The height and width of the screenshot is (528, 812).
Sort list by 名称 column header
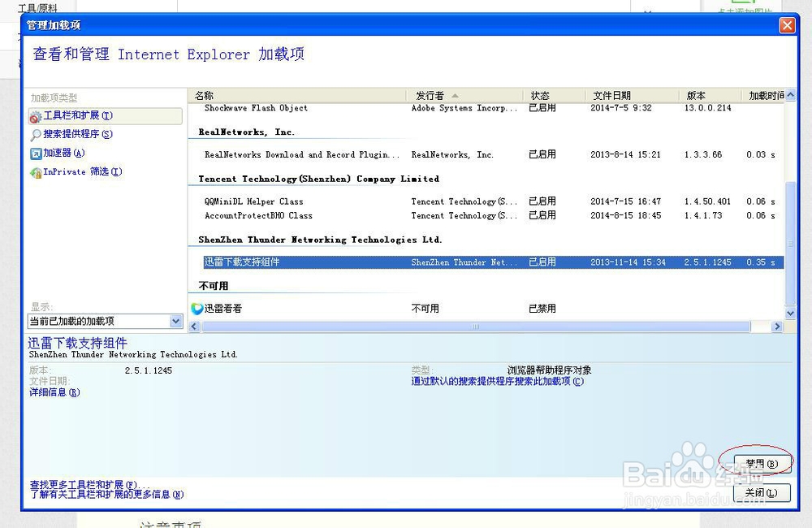(297, 95)
